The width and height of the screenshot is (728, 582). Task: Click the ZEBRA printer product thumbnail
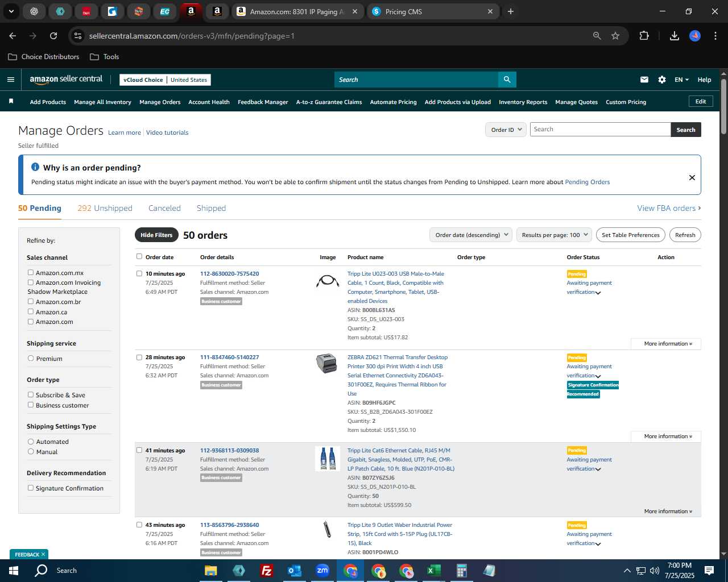(326, 363)
